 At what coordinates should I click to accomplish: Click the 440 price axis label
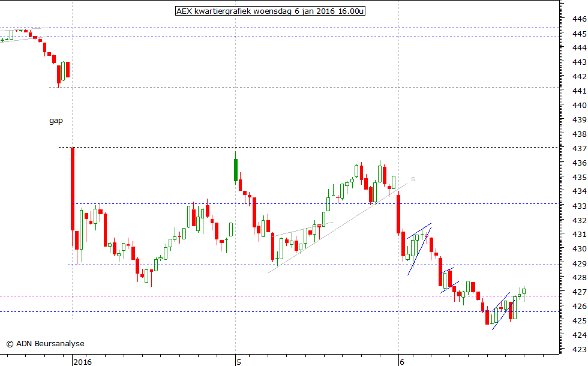tap(580, 105)
